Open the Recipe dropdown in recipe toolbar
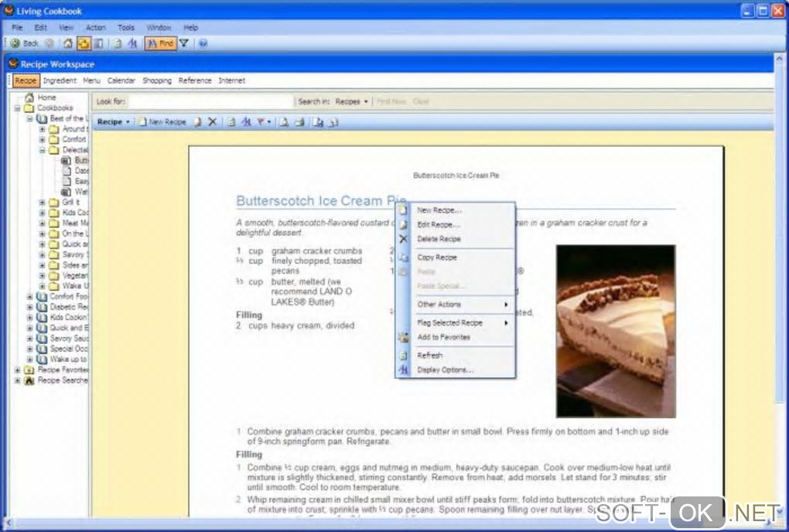The height and width of the screenshot is (532, 789). 113,122
